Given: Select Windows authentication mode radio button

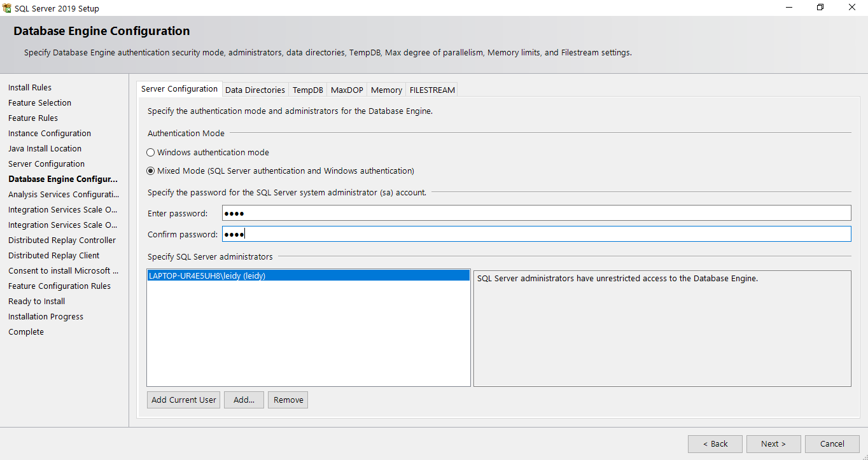Looking at the screenshot, I should pos(151,153).
